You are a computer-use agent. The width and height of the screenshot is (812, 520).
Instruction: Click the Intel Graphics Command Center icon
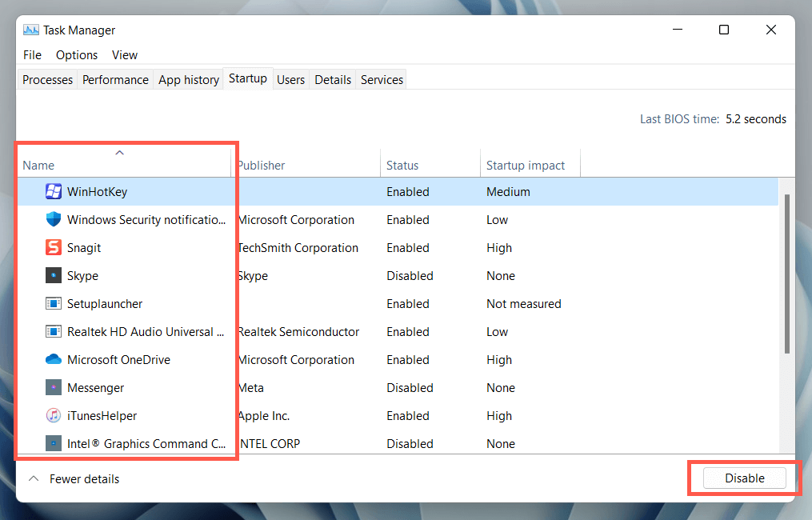coord(54,444)
